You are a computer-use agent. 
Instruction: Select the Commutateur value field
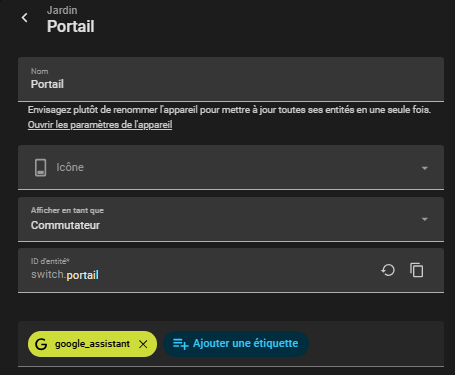pos(231,219)
